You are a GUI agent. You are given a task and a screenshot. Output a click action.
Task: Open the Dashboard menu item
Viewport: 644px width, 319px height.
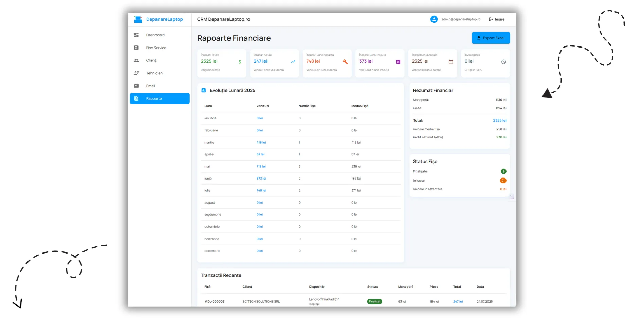(x=160, y=35)
